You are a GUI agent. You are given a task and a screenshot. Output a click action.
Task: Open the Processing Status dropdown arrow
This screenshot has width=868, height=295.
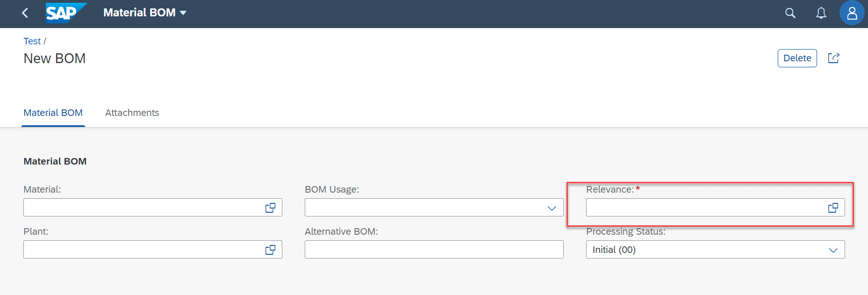(x=833, y=250)
